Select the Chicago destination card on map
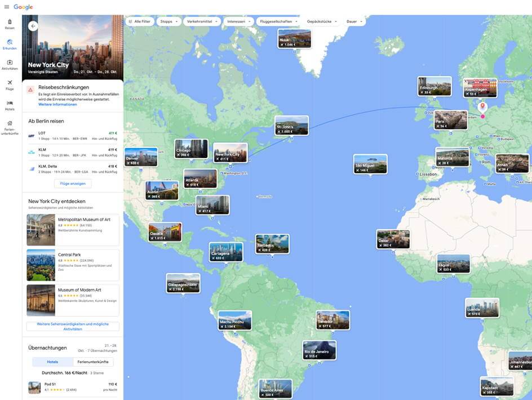 click(191, 148)
